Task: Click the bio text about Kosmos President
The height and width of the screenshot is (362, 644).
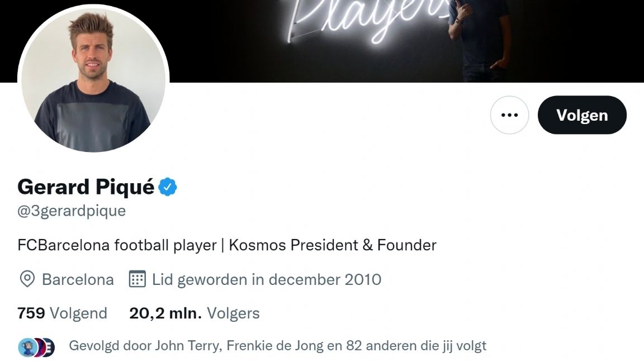Action: pos(333,245)
